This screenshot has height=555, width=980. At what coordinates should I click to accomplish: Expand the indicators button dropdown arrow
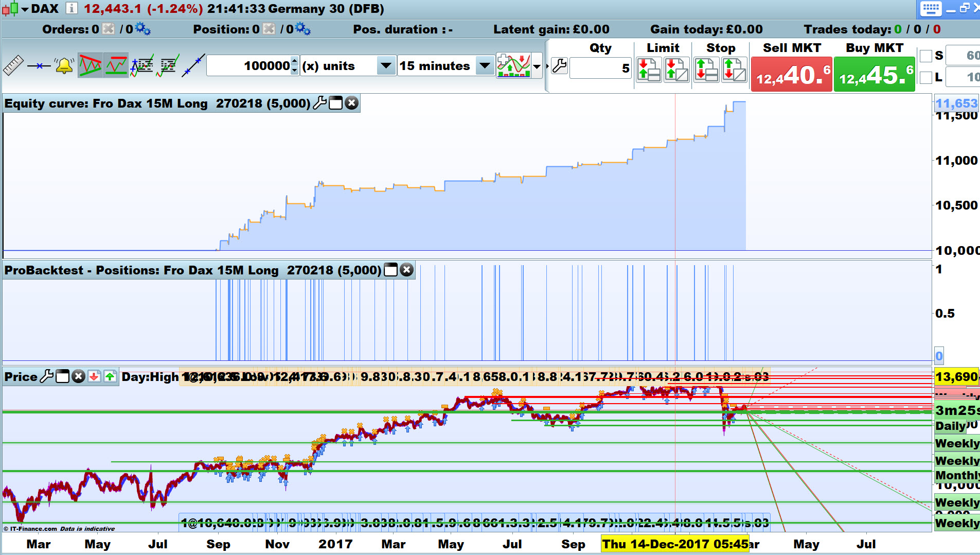(x=537, y=66)
